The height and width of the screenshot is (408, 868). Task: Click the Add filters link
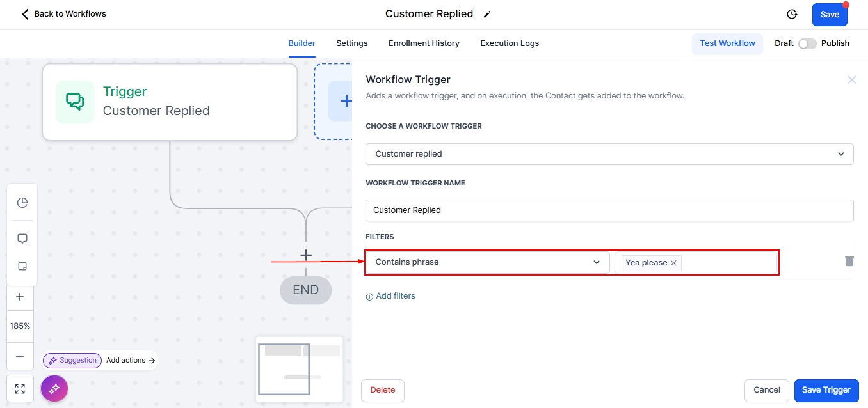tap(390, 296)
